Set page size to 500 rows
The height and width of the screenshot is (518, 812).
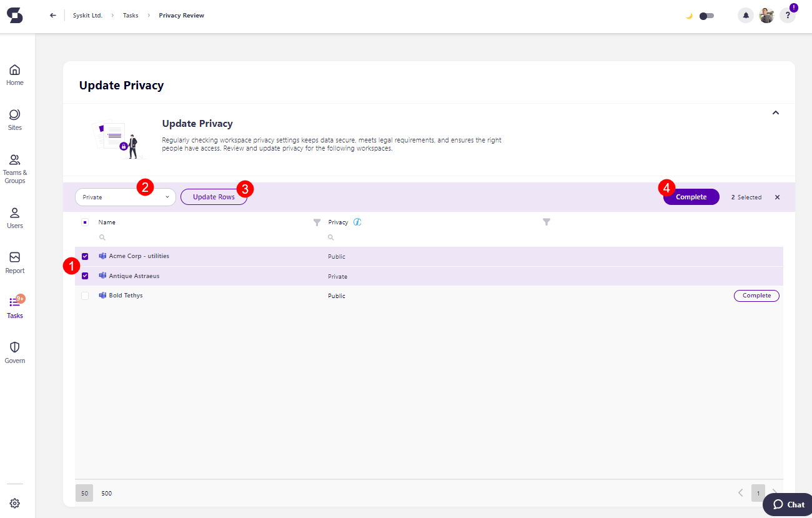coord(106,493)
